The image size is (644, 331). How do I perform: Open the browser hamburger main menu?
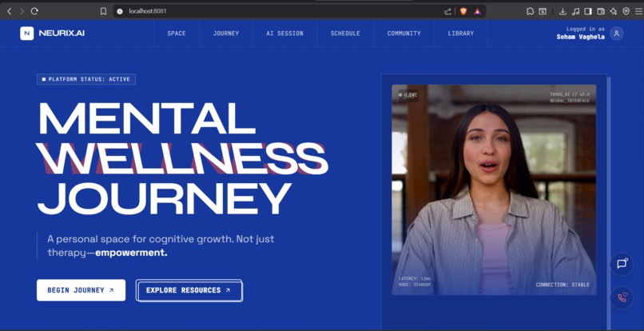tap(638, 11)
